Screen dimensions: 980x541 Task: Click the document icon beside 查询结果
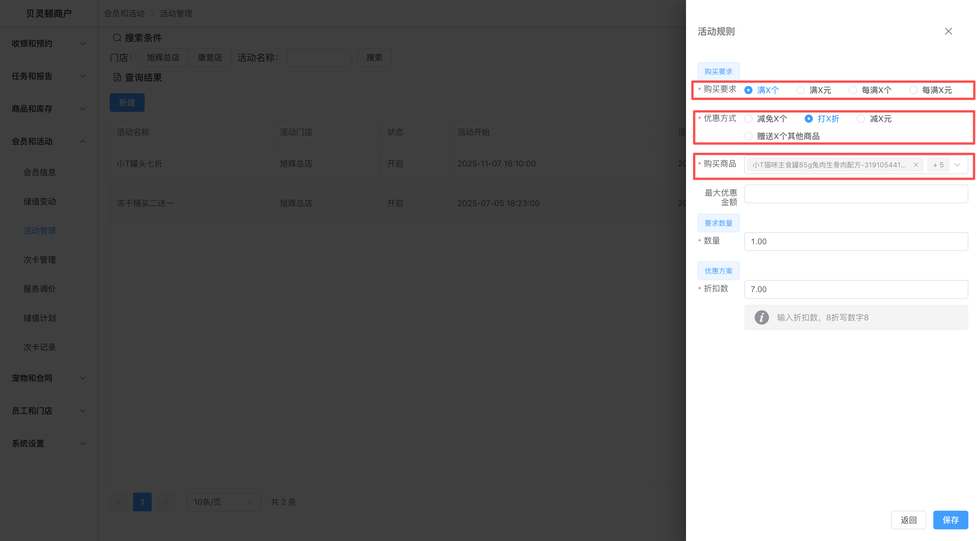[x=117, y=78]
